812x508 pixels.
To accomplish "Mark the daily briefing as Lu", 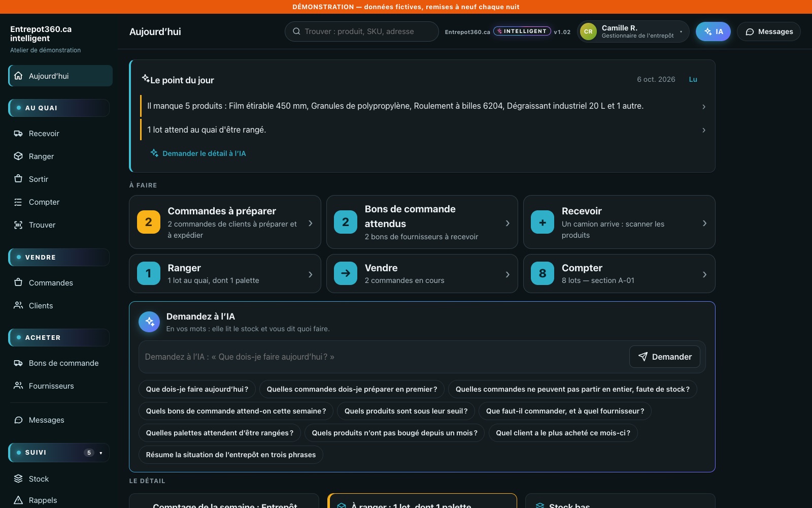I will [x=693, y=79].
